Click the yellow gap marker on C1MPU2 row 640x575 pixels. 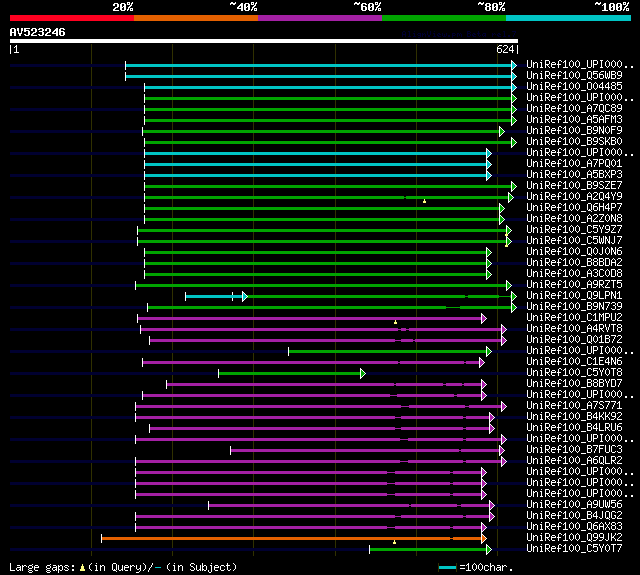point(395,322)
